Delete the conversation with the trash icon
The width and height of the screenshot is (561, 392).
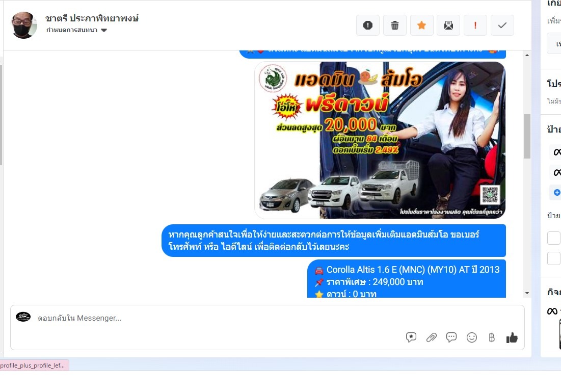(x=394, y=25)
